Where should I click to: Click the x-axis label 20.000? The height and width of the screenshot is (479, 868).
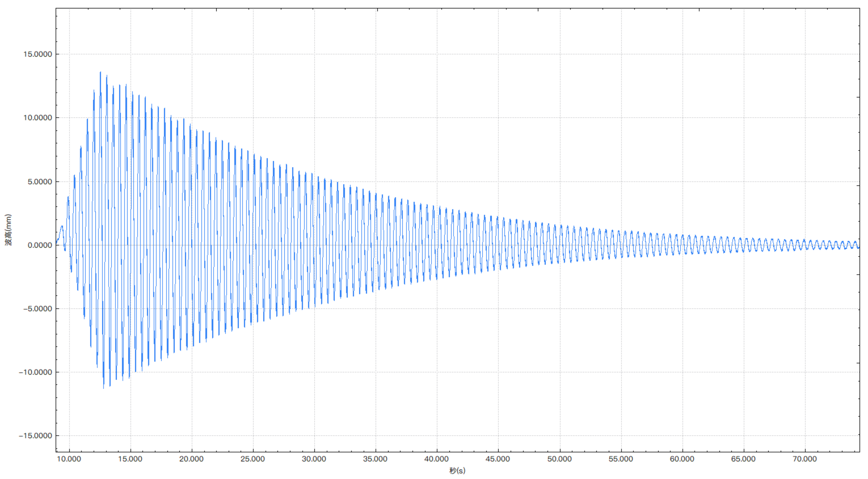click(191, 459)
